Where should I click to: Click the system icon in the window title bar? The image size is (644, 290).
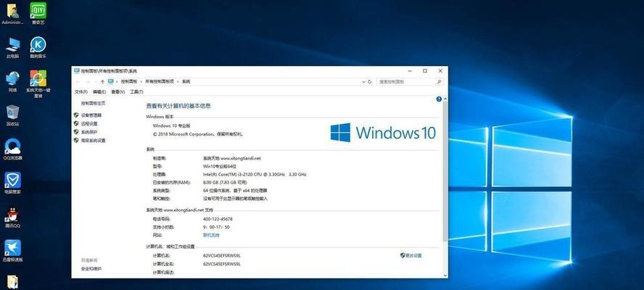[x=76, y=70]
